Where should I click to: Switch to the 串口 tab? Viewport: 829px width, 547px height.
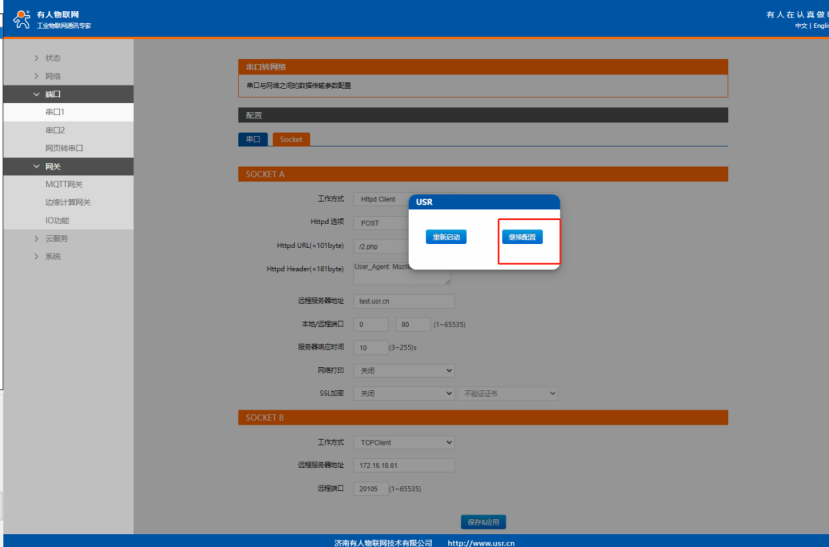[x=253, y=140]
